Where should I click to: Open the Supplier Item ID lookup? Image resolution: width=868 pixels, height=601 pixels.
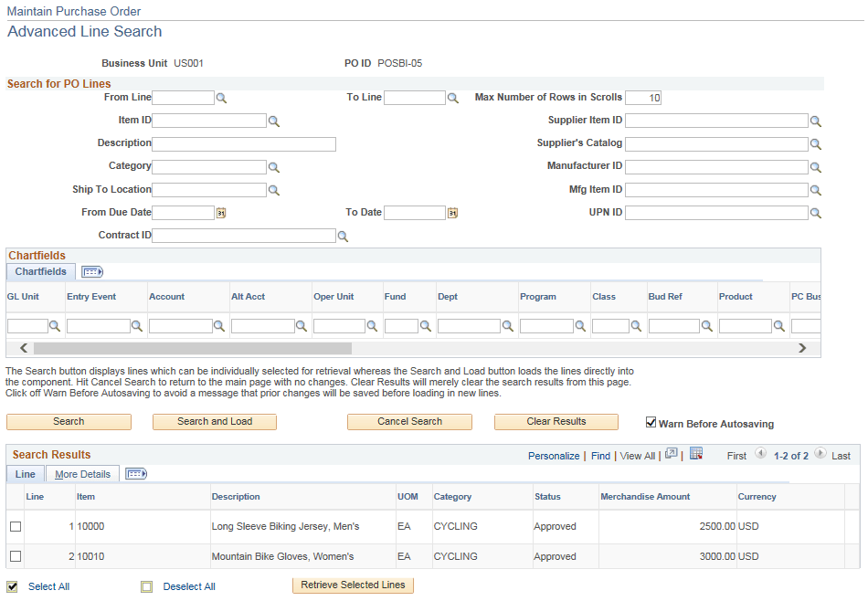(x=816, y=120)
